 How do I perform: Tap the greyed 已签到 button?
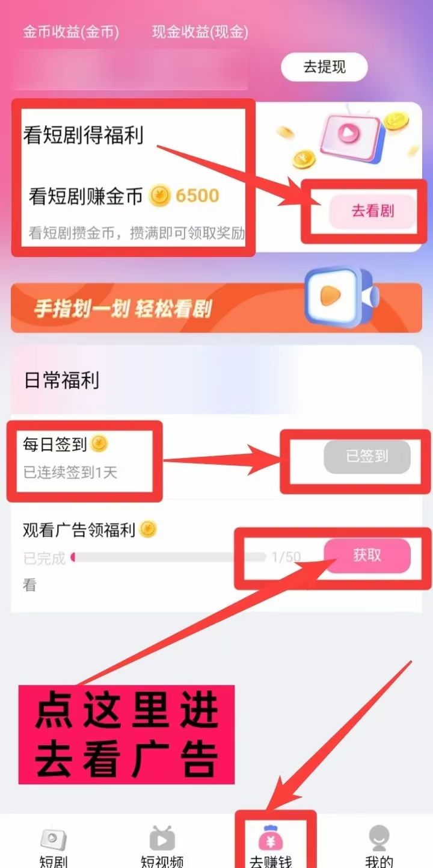(367, 457)
